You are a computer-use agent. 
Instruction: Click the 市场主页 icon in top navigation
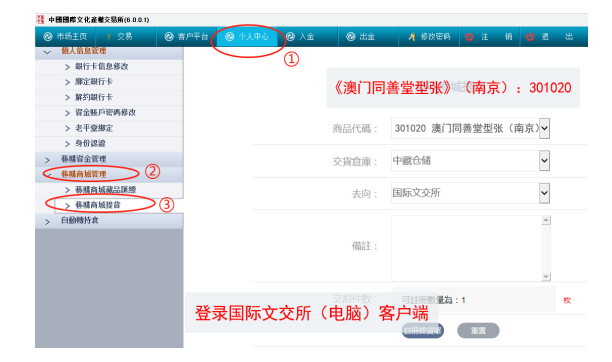click(48, 37)
